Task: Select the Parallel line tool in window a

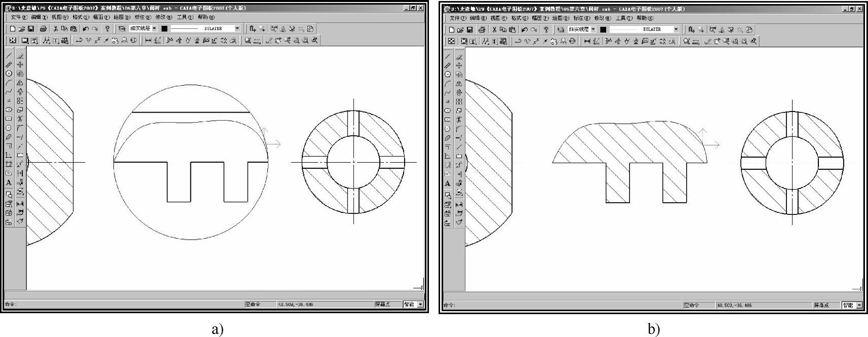Action: pos(9,64)
